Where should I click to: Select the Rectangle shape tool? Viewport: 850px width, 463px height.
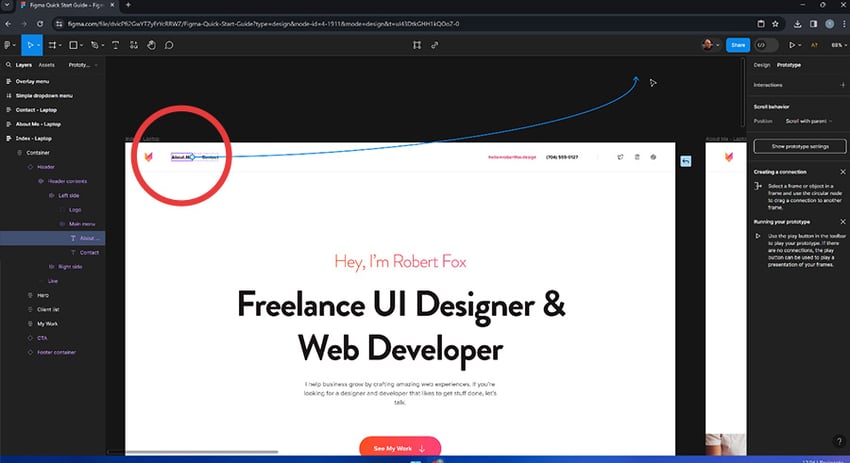click(x=73, y=45)
